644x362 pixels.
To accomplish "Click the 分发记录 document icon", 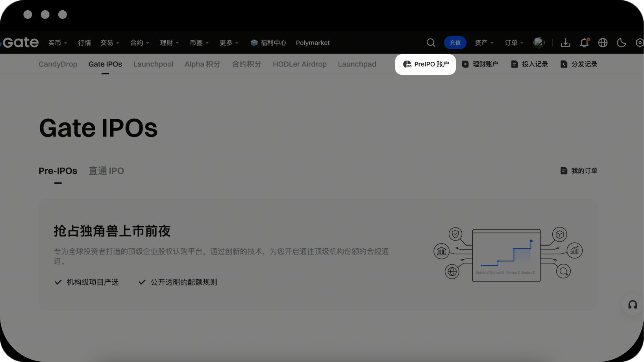I will (x=564, y=64).
